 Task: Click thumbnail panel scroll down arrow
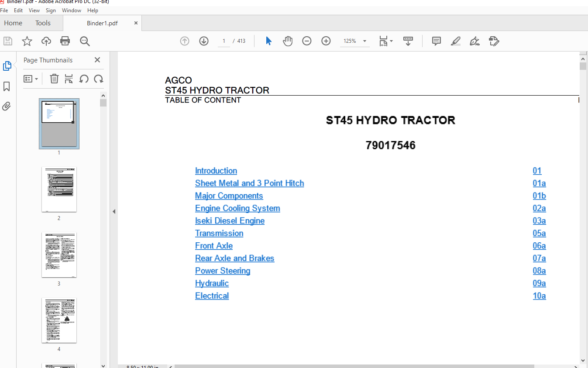point(103,365)
